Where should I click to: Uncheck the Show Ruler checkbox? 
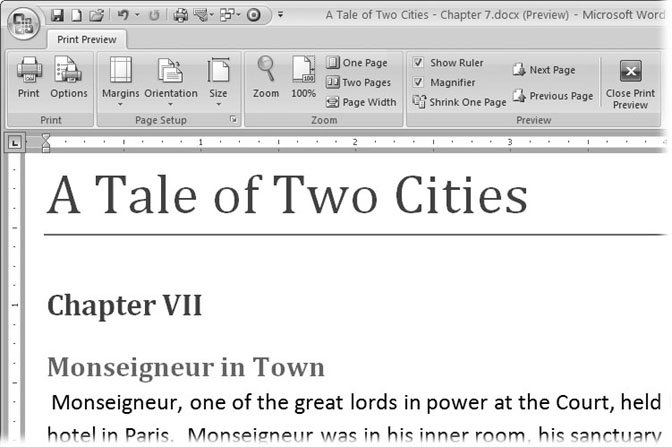click(419, 62)
